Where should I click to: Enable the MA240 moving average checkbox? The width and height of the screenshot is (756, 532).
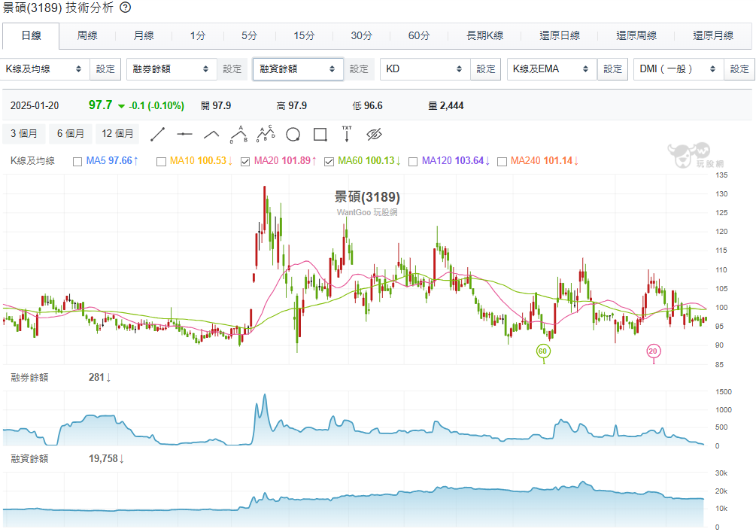click(501, 161)
